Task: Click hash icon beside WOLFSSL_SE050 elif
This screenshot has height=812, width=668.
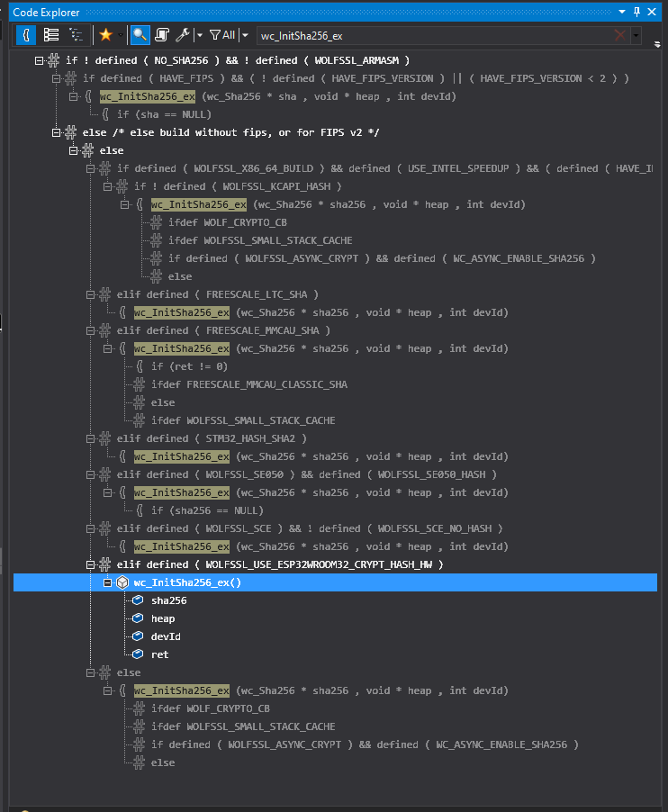Action: pos(104,475)
